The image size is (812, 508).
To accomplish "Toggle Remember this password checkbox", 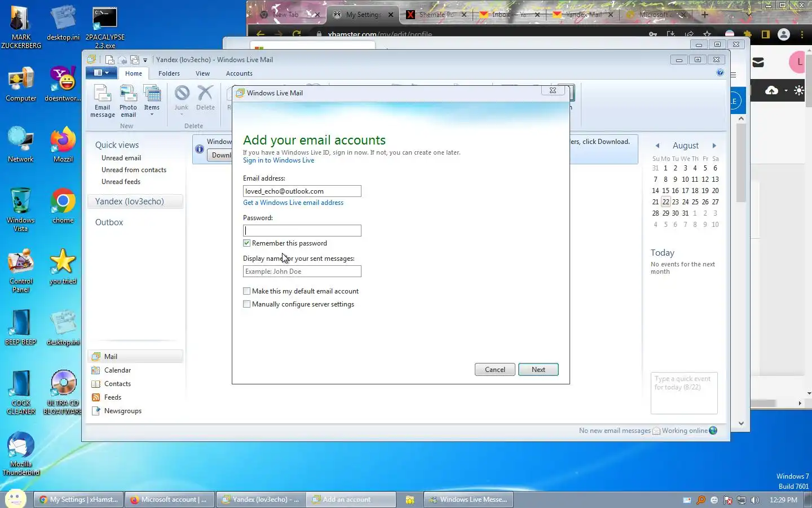I will pos(246,243).
